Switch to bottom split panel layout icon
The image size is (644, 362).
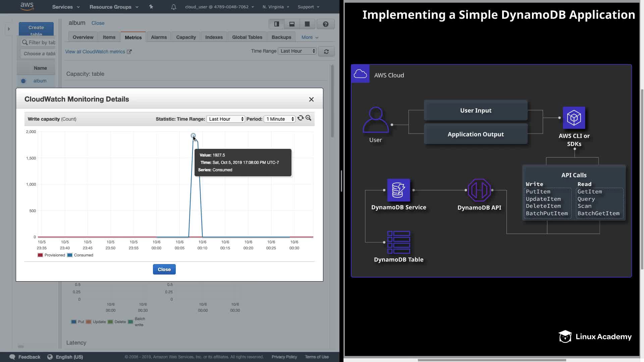point(292,24)
